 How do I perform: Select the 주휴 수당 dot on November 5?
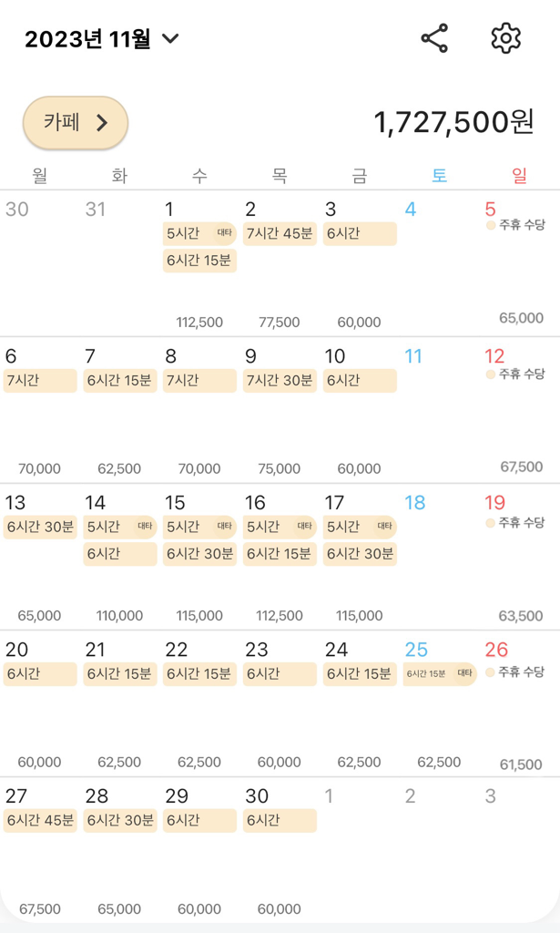491,225
